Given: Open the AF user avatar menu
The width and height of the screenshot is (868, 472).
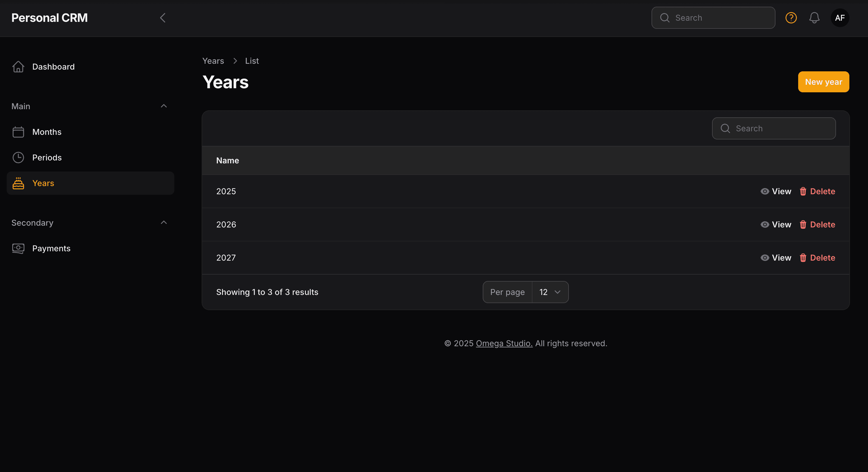Looking at the screenshot, I should pyautogui.click(x=840, y=18).
